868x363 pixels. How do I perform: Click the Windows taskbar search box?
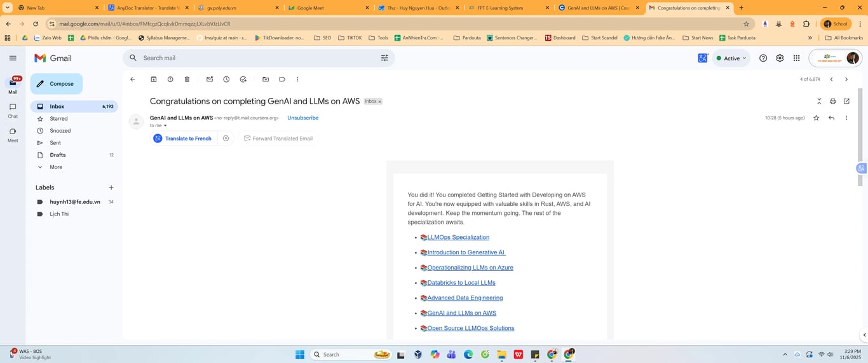(350, 354)
